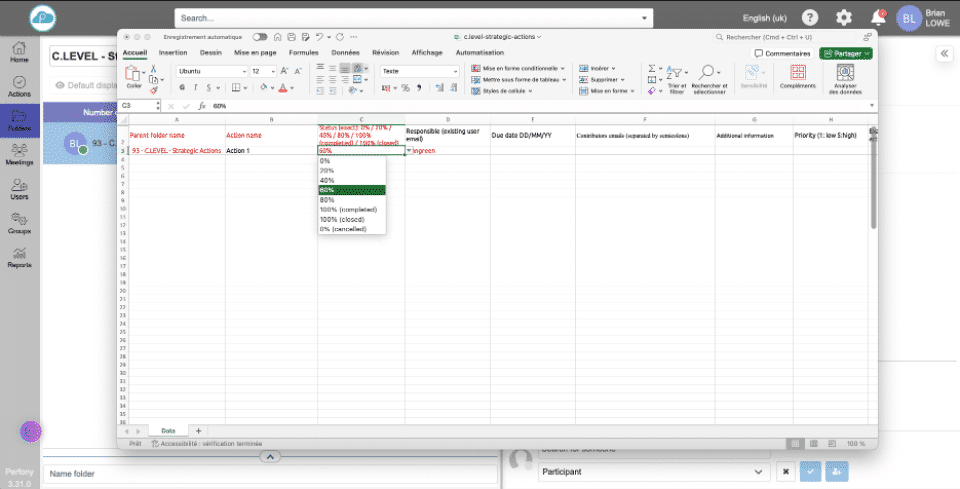Click the Commentaires button
This screenshot has height=489, width=960.
(x=783, y=53)
